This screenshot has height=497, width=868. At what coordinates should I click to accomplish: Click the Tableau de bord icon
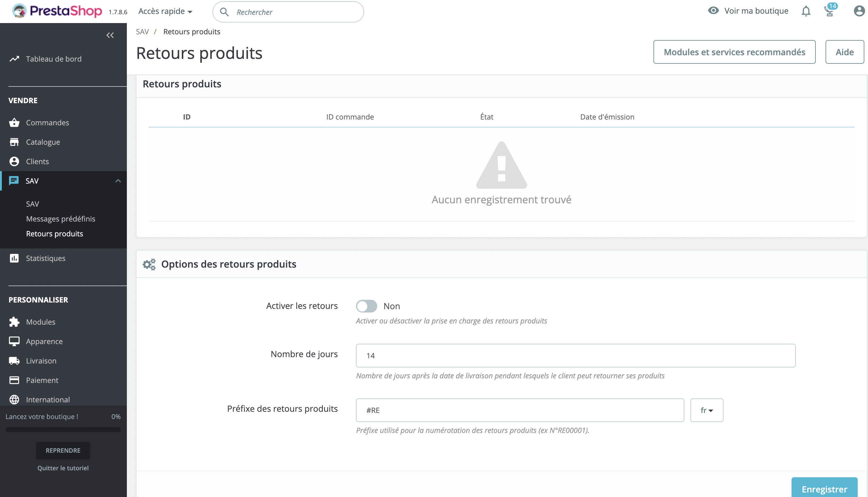(15, 58)
